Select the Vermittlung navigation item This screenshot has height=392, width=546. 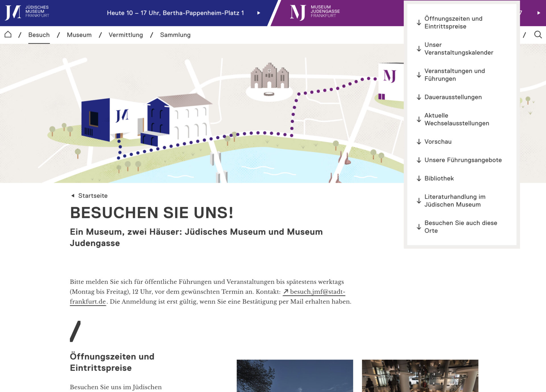126,35
